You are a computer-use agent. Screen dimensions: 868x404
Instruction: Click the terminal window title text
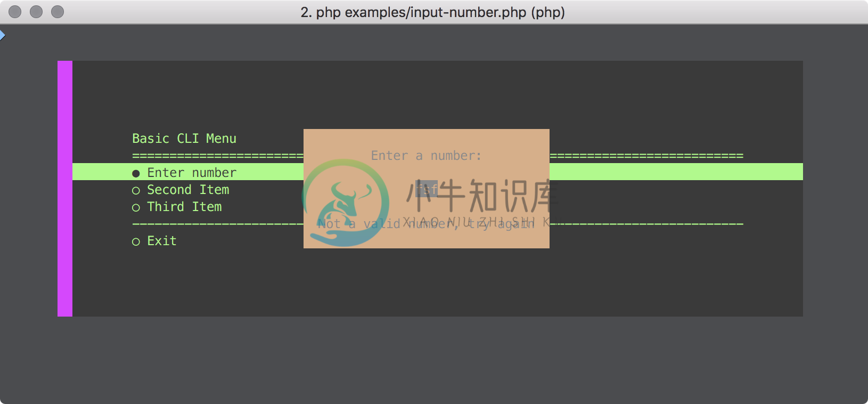pyautogui.click(x=433, y=12)
